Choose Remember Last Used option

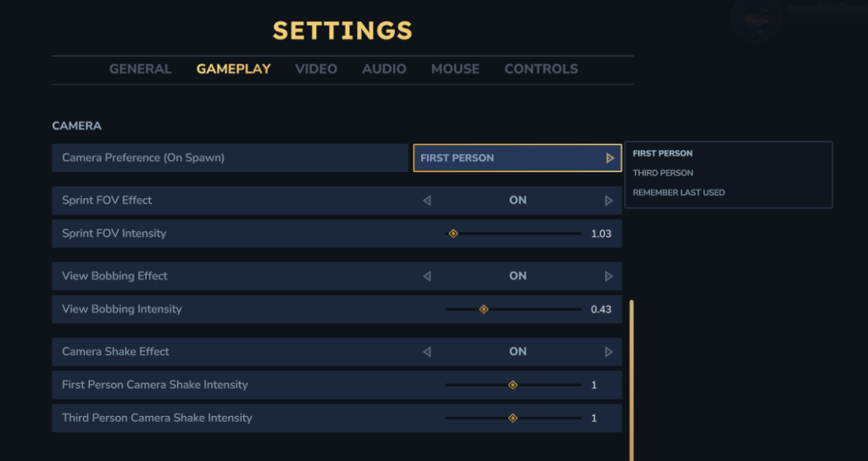pyautogui.click(x=678, y=192)
